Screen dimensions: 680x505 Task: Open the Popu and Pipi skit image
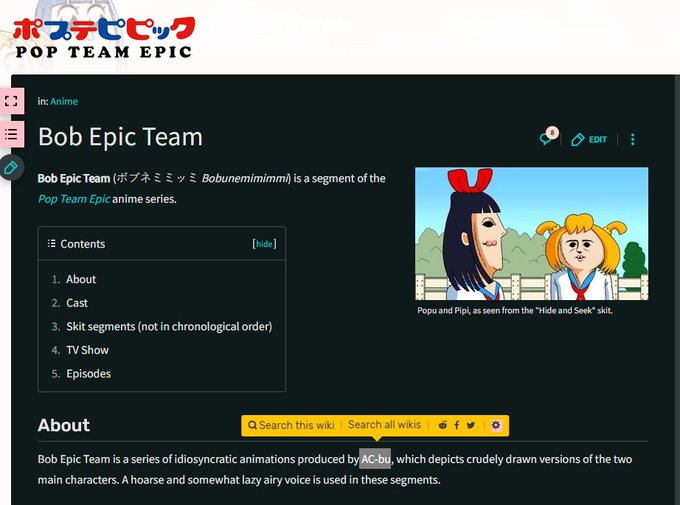(x=532, y=233)
